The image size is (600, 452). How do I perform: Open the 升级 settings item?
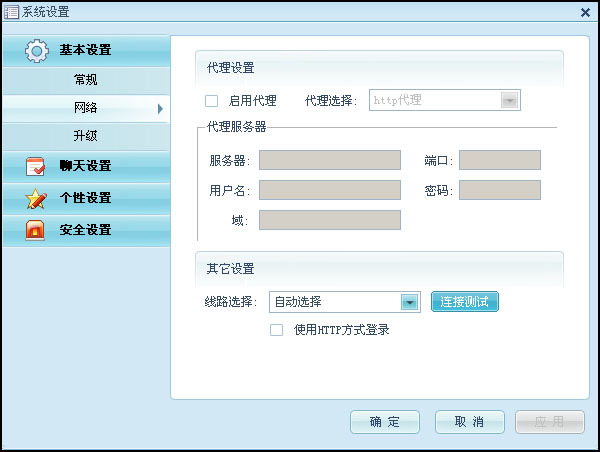(x=85, y=136)
